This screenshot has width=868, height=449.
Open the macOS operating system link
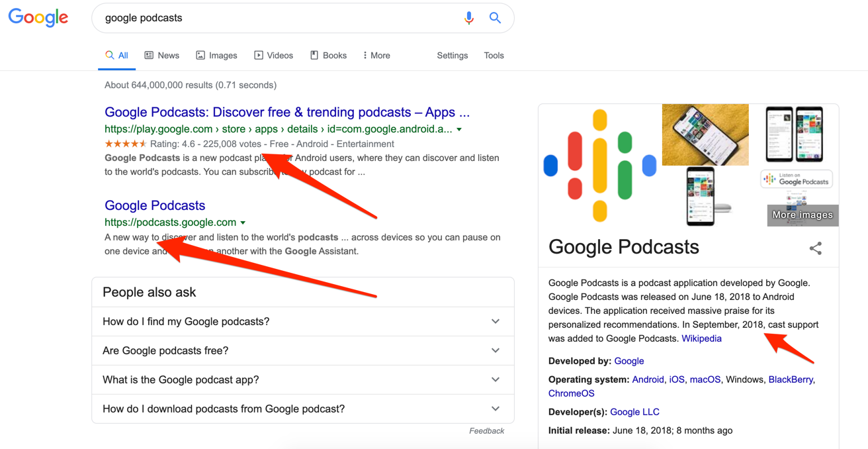click(705, 379)
